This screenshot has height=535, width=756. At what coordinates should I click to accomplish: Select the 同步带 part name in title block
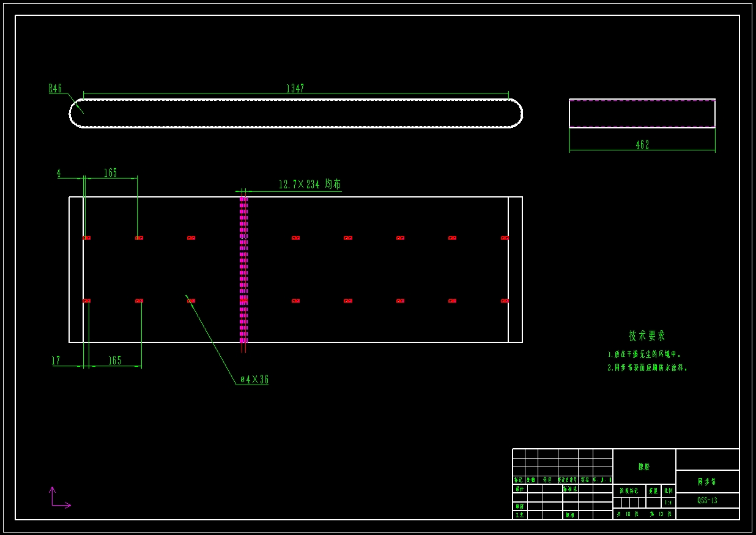[x=706, y=482]
